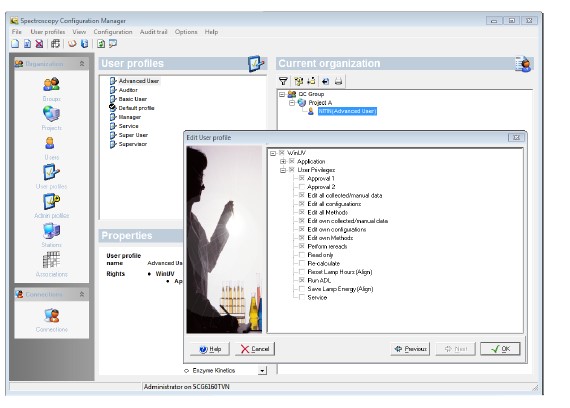Screen dimensions: 570x408
Task: Open the Enzyme Kinetics dropdown arrow
Action: tap(262, 371)
